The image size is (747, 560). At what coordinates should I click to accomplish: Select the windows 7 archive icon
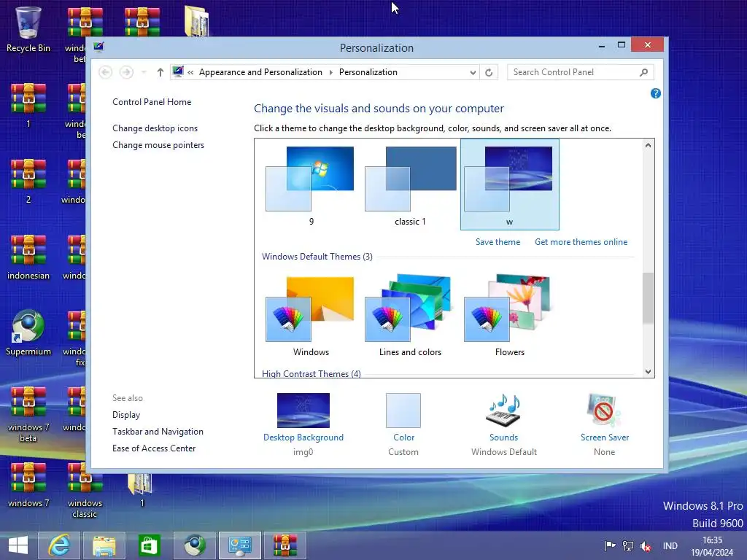tap(28, 485)
